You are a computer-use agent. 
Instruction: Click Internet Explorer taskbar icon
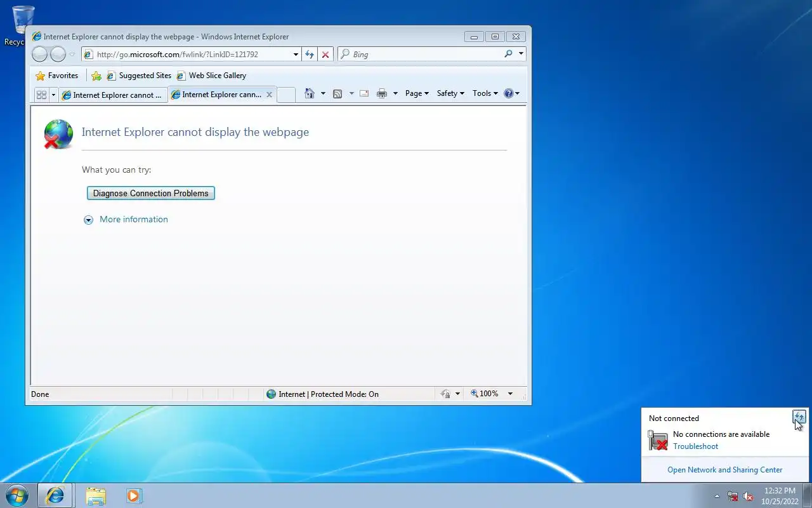[x=55, y=495]
